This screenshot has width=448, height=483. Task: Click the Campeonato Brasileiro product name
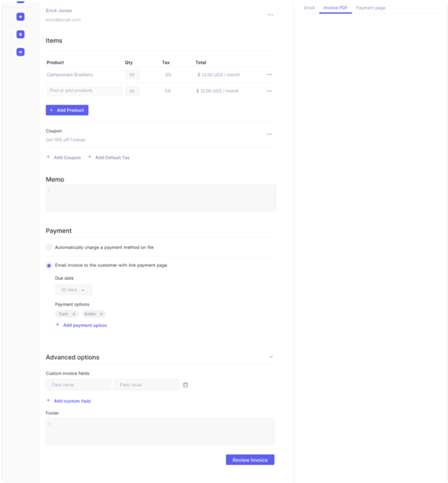(70, 75)
